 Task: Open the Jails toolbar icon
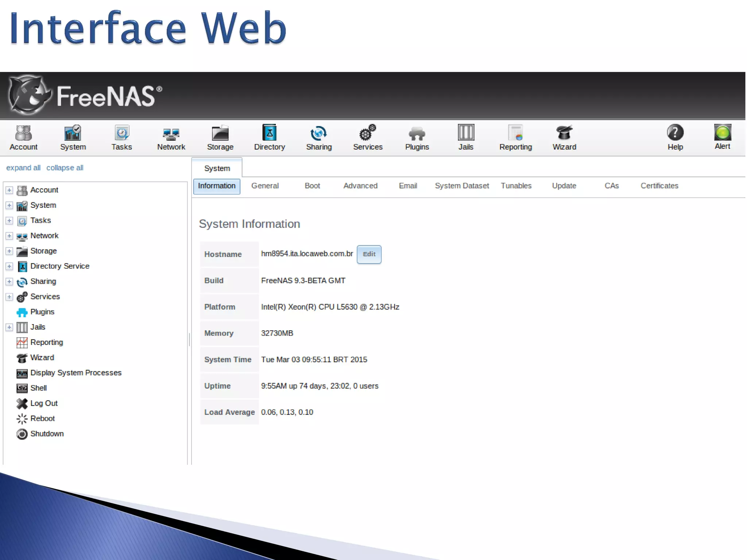tap(465, 133)
